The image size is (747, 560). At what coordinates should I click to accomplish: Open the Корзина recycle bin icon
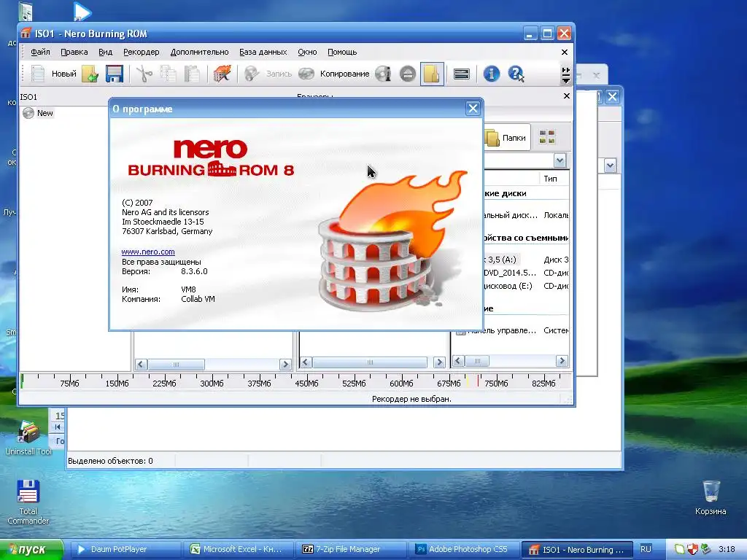[x=711, y=497]
